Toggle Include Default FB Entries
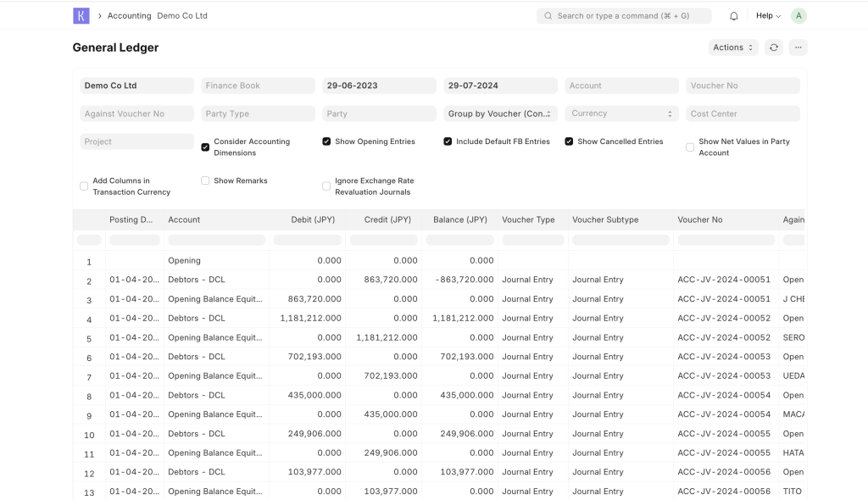The image size is (868, 500). click(x=448, y=142)
